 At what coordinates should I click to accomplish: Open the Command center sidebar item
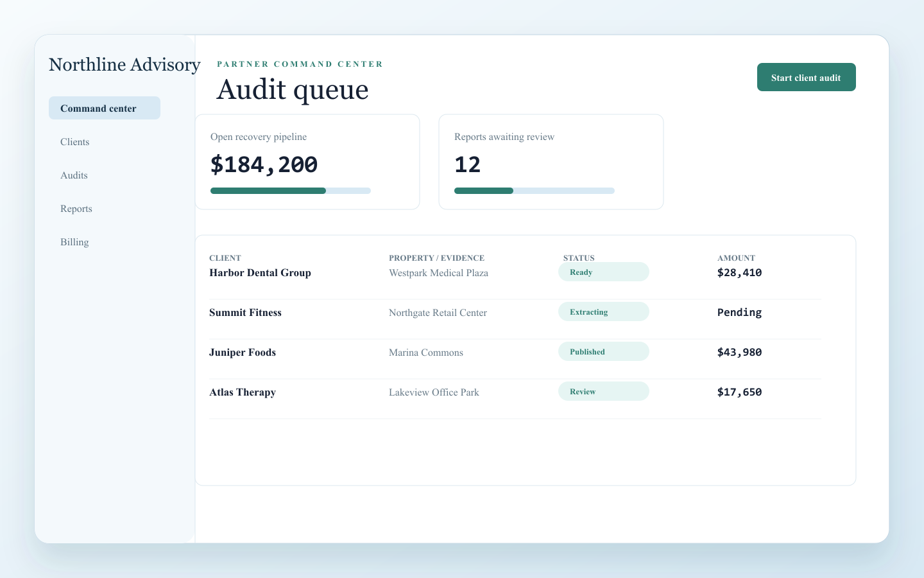tap(105, 108)
